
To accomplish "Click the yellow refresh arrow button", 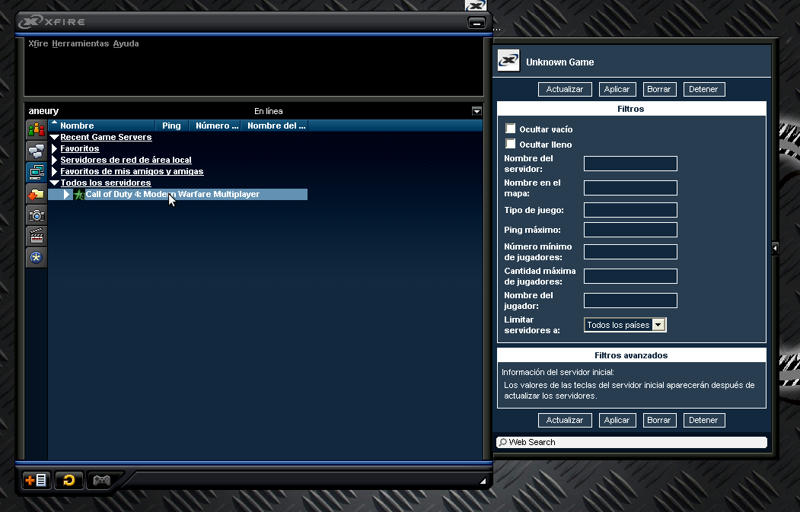I will click(x=69, y=480).
